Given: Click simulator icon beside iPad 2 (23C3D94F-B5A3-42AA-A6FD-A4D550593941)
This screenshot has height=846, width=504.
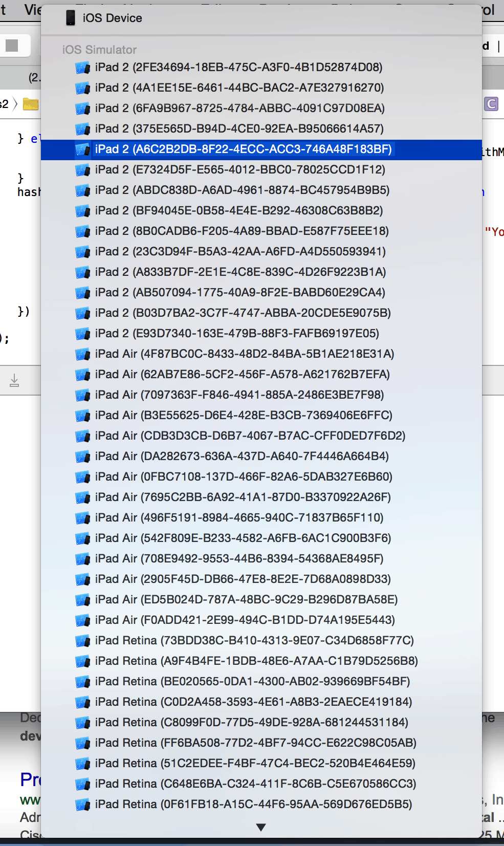Looking at the screenshot, I should click(83, 252).
